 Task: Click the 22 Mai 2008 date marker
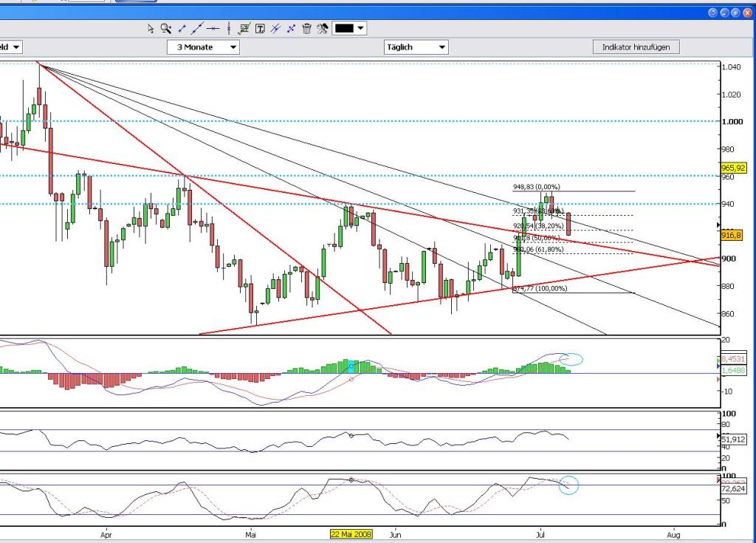(351, 534)
